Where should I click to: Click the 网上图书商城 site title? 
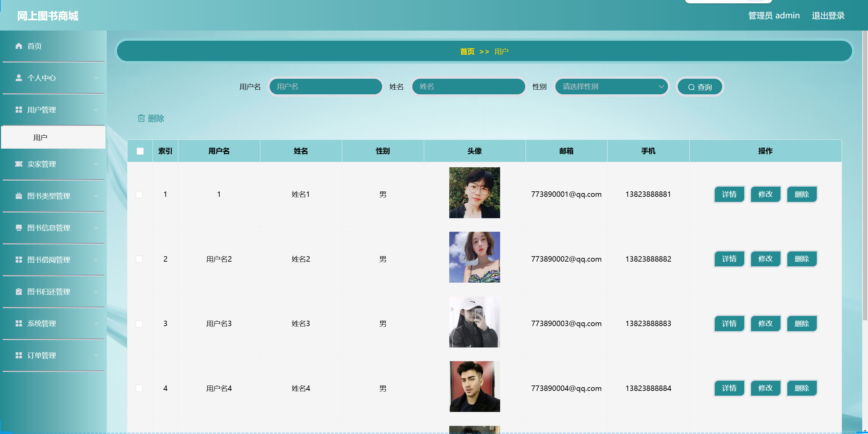coord(48,16)
